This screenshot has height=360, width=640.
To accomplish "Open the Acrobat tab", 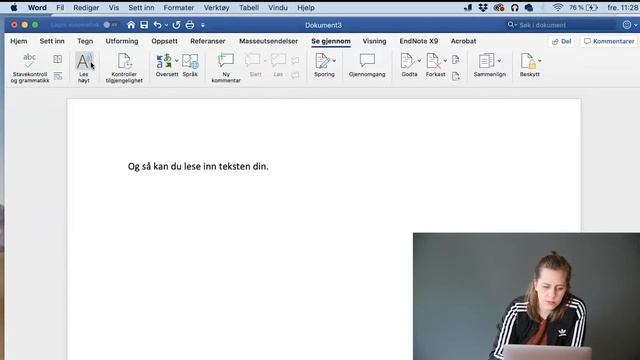I will pos(463,41).
